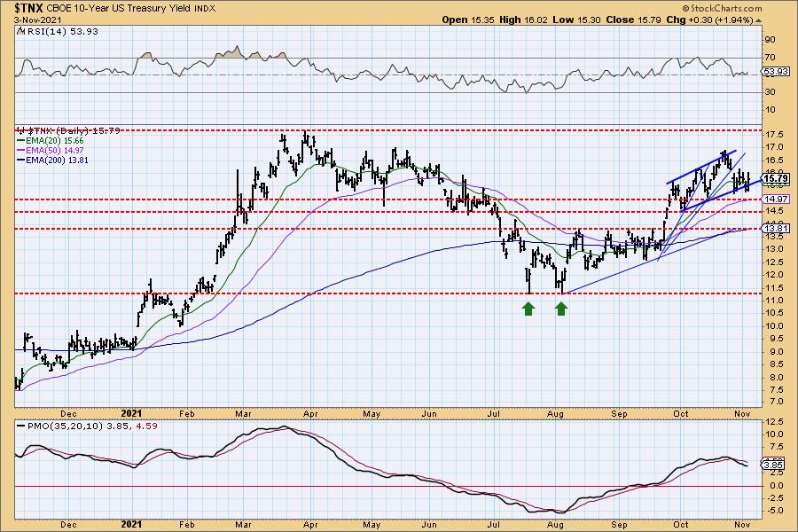Click the Nov month label under the price panel
Viewport: 798px width, 532px height.
(742, 414)
